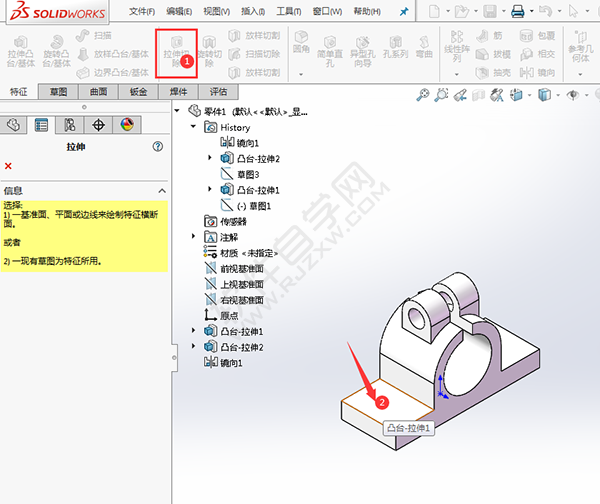Open the 编辑(E) menu
This screenshot has width=600, height=504.
coord(179,11)
